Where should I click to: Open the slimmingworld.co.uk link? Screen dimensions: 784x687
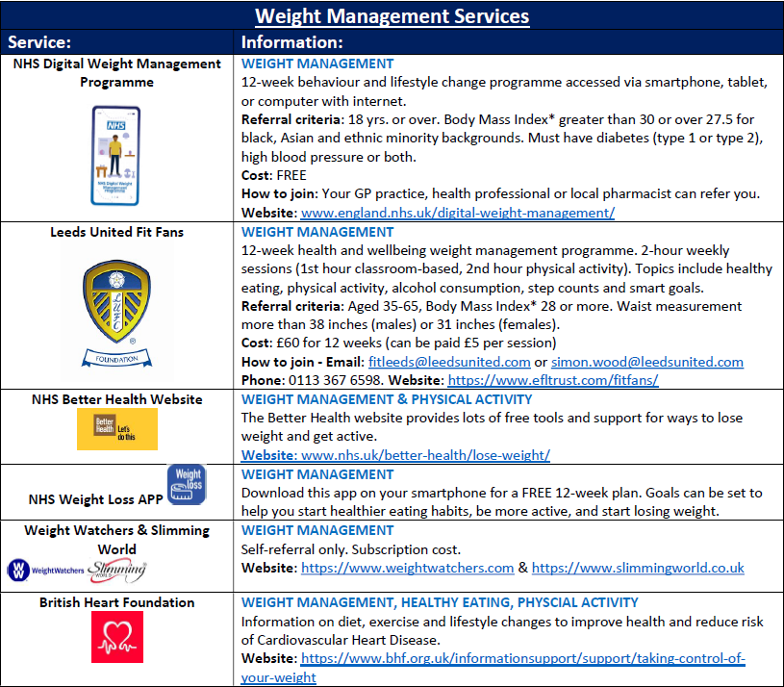point(638,569)
